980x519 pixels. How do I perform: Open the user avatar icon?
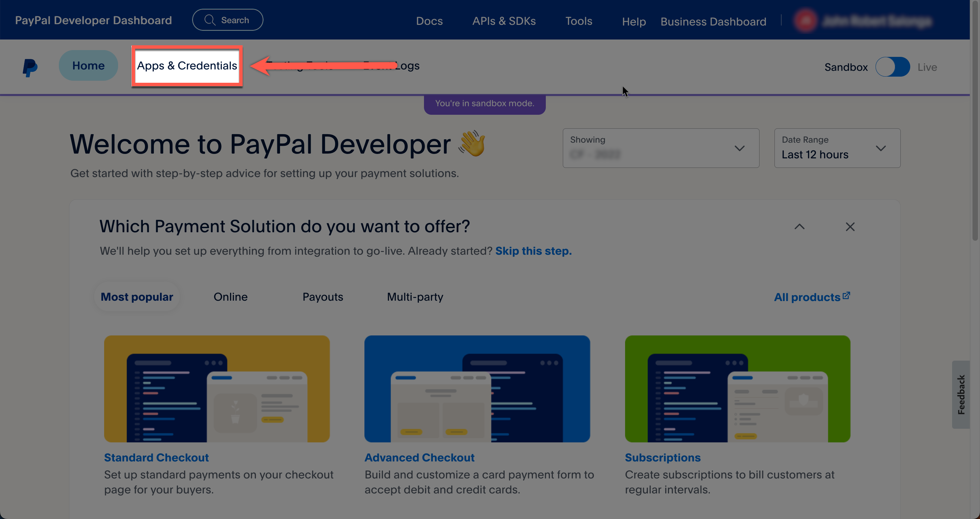click(x=805, y=21)
